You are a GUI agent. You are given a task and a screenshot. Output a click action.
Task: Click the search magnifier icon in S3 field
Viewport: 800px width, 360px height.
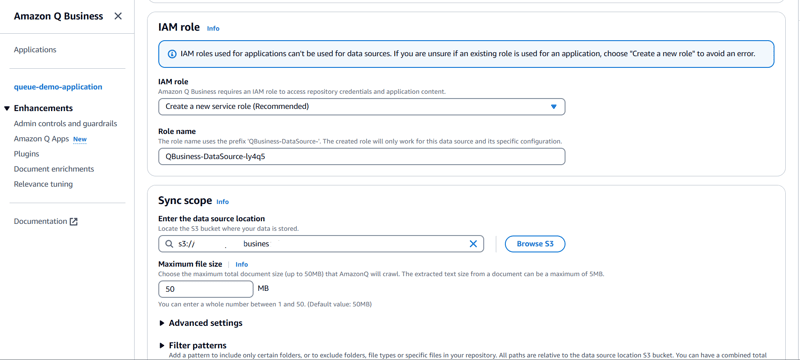pyautogui.click(x=169, y=244)
